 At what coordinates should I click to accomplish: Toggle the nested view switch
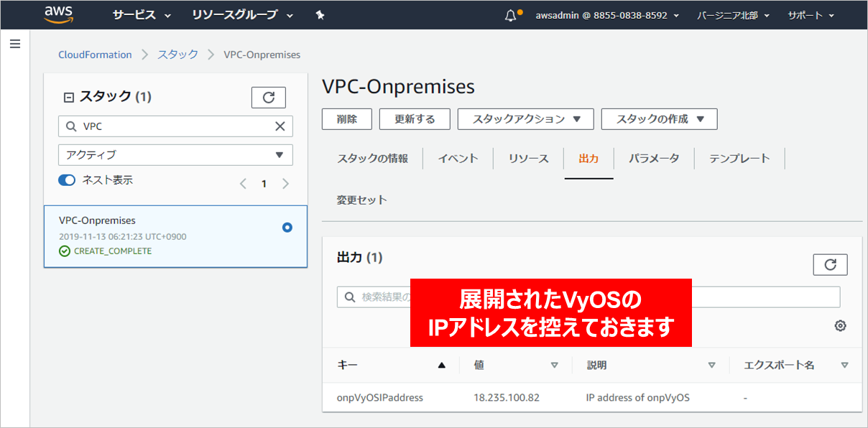click(67, 180)
